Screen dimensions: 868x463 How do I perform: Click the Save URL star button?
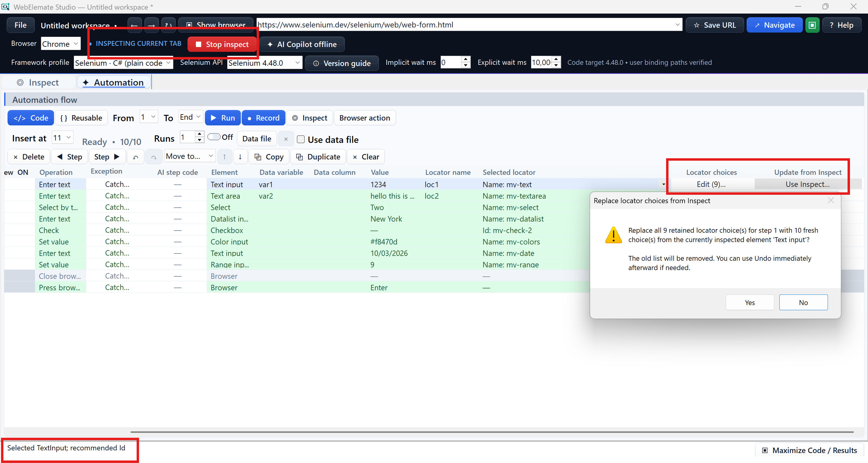click(x=714, y=25)
